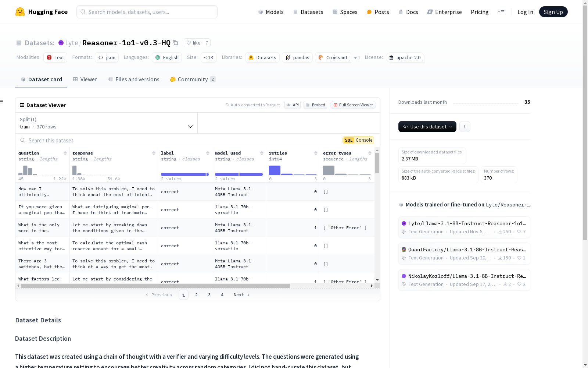Image resolution: width=588 pixels, height=368 pixels.
Task: Click the main navigation overflow menu icon
Action: (x=501, y=12)
